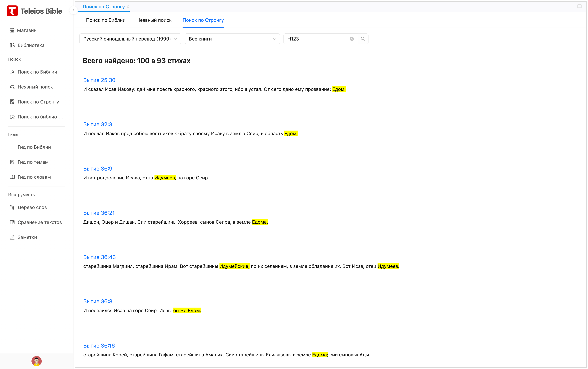Open the user avatar profile

(x=37, y=361)
